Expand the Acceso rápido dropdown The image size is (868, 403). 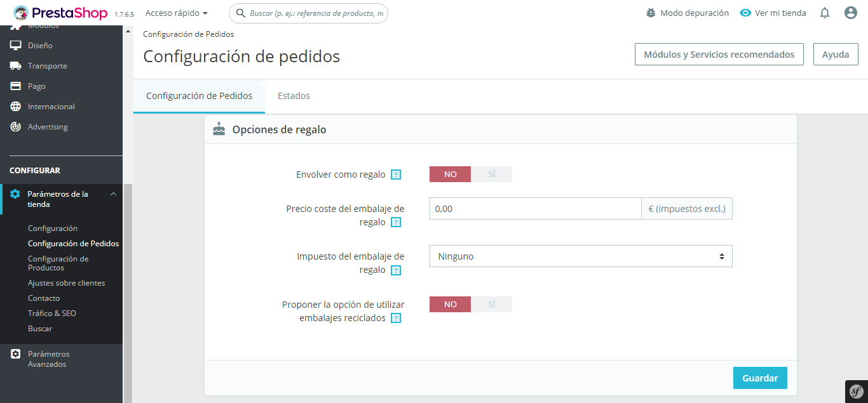(177, 13)
